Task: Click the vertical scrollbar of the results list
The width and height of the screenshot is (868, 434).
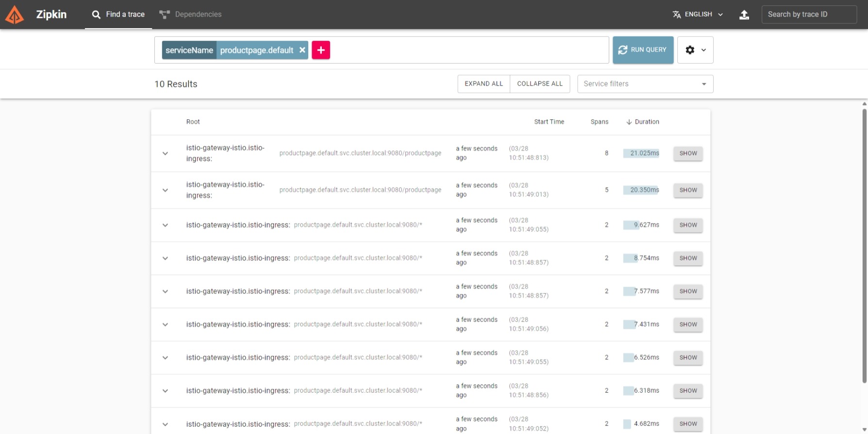Action: tap(864, 245)
